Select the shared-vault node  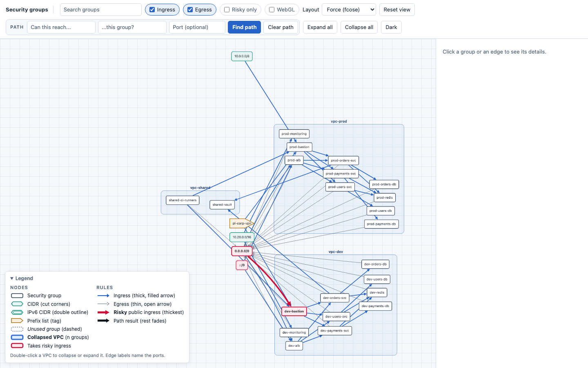(222, 205)
